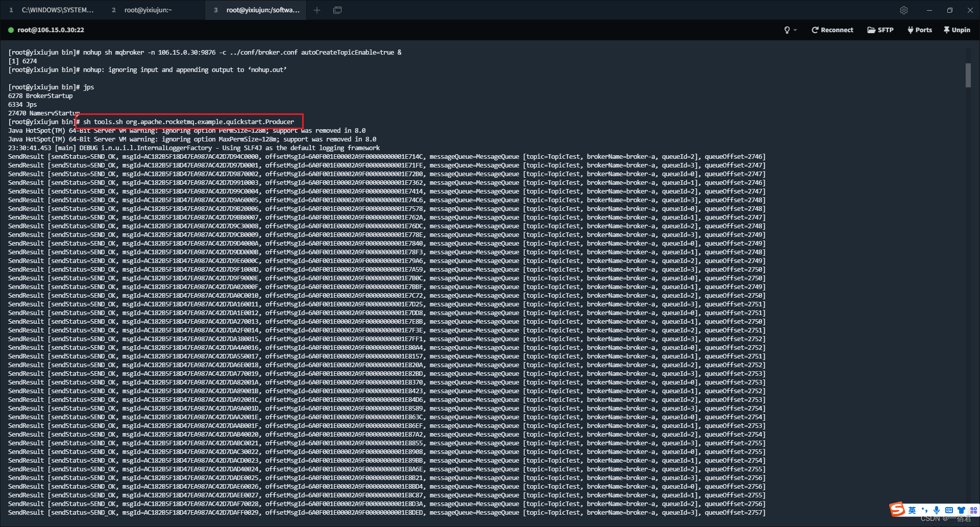The height and width of the screenshot is (527, 980).
Task: Open the Sogou toolbox grid icon
Action: click(973, 510)
